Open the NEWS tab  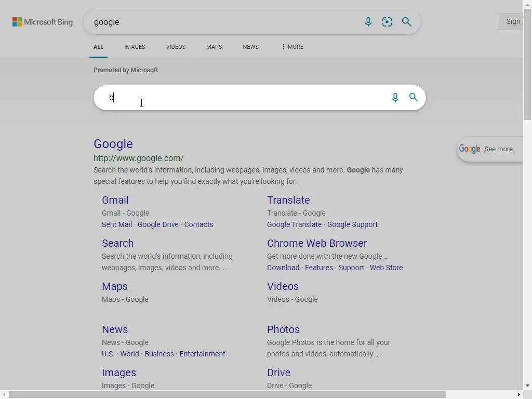click(x=250, y=47)
